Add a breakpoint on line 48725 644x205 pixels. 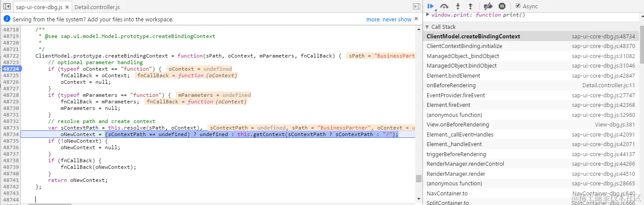pyautogui.click(x=11, y=75)
